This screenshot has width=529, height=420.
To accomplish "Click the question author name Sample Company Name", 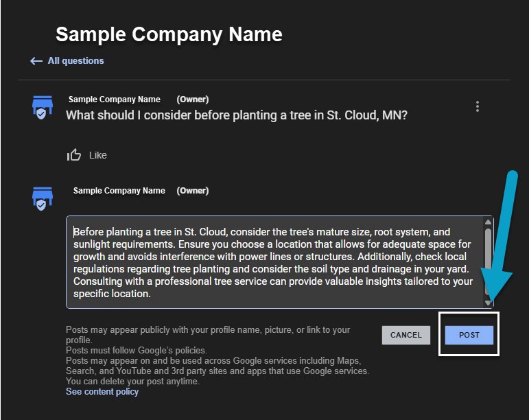I will (115, 100).
